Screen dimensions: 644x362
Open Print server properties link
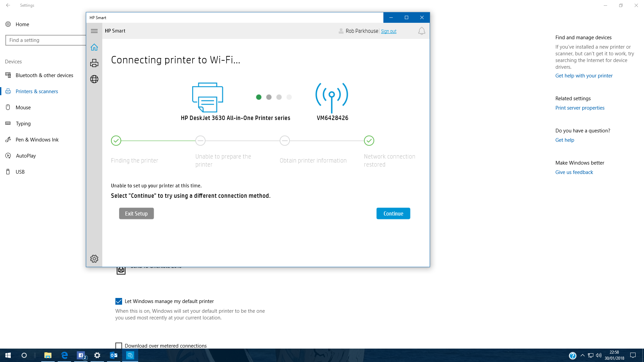tap(580, 108)
